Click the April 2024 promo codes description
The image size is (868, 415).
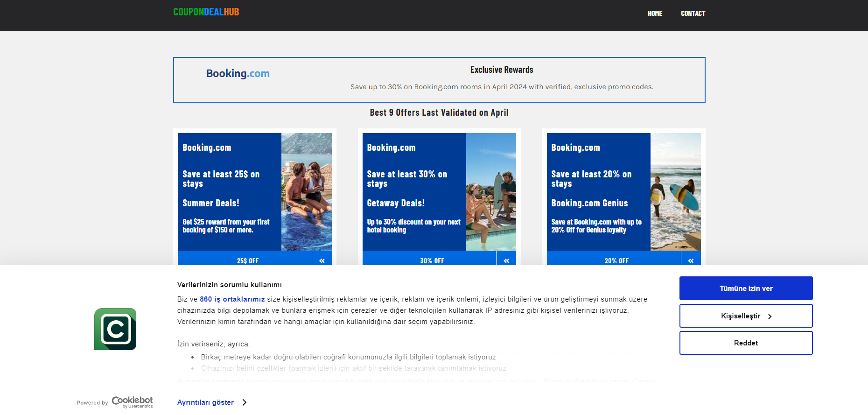coord(502,87)
